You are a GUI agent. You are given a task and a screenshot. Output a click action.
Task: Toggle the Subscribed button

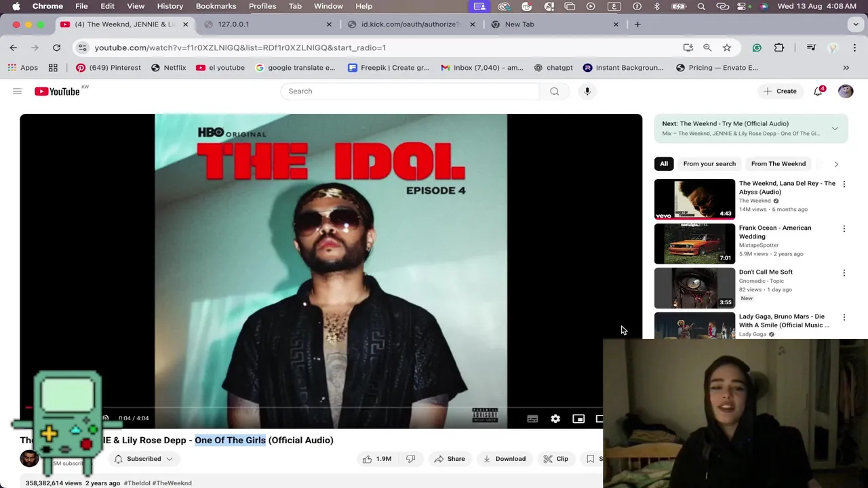coord(142,459)
